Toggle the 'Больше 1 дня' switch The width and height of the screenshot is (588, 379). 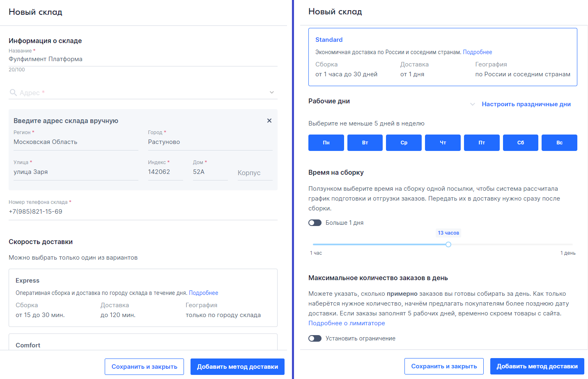coord(315,223)
